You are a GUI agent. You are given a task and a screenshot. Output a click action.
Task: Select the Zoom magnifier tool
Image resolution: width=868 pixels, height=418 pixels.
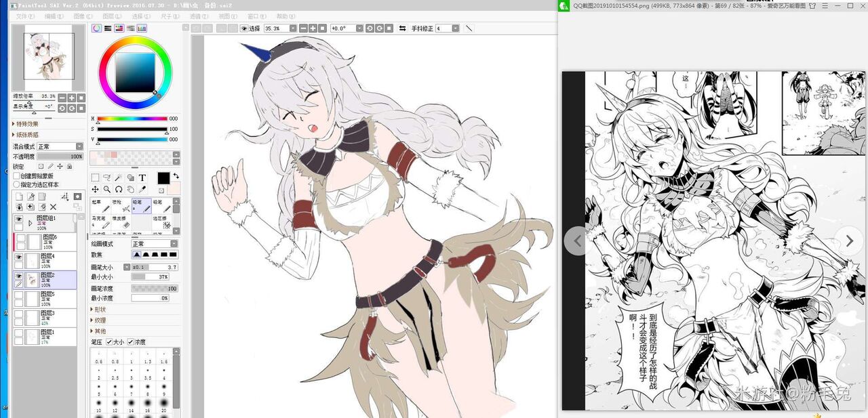pyautogui.click(x=107, y=189)
